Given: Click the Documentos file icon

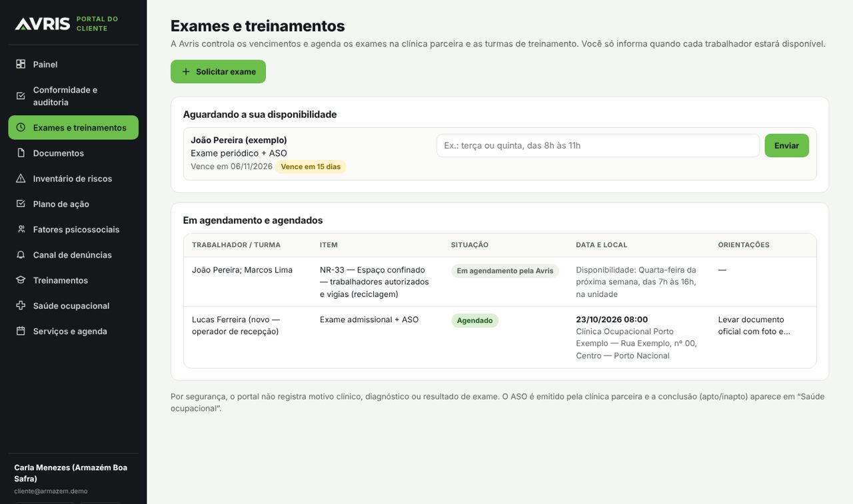Looking at the screenshot, I should pyautogui.click(x=21, y=153).
